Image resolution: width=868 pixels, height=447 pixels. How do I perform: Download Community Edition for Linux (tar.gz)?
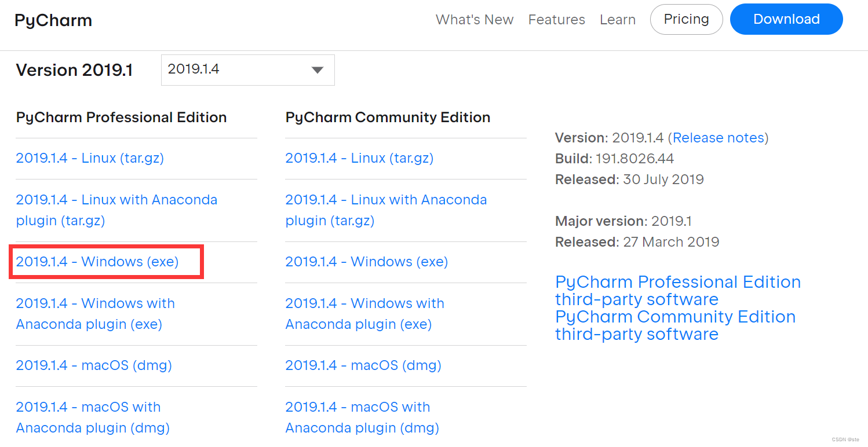tap(359, 157)
